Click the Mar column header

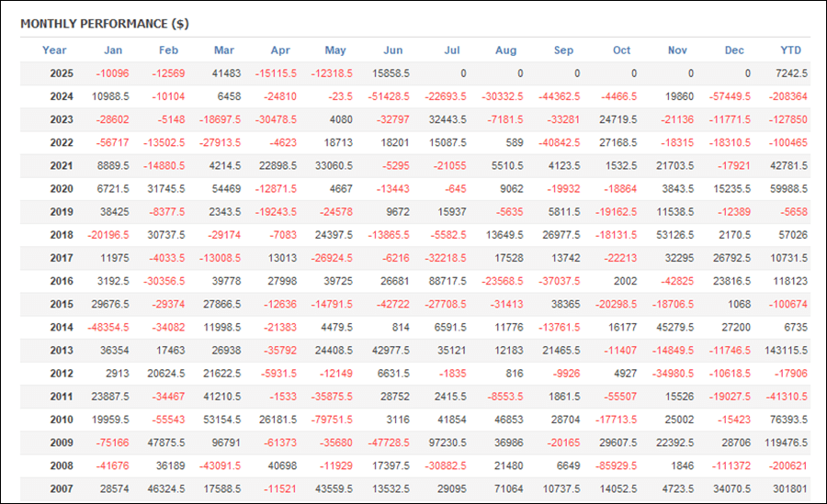tap(223, 50)
